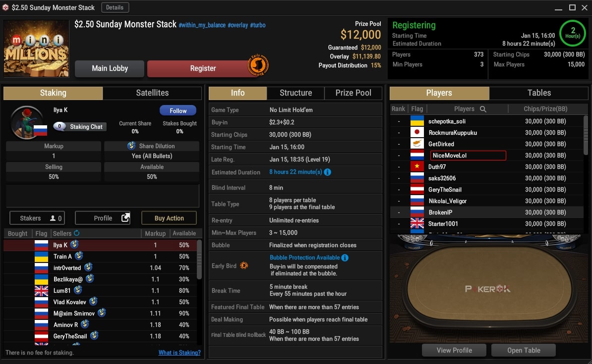Click info icon beside Estimated Duration
This screenshot has width=592, height=364.
click(327, 172)
